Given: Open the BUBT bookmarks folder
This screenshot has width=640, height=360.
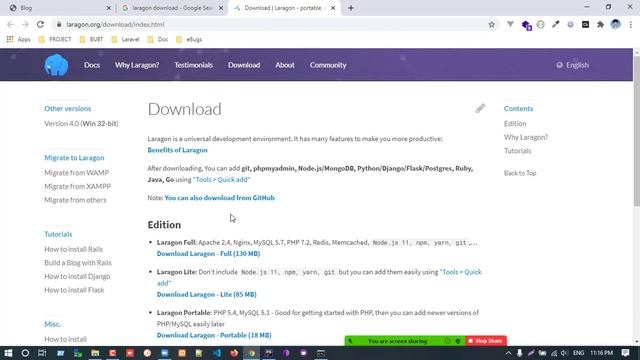Looking at the screenshot, I should coord(91,39).
